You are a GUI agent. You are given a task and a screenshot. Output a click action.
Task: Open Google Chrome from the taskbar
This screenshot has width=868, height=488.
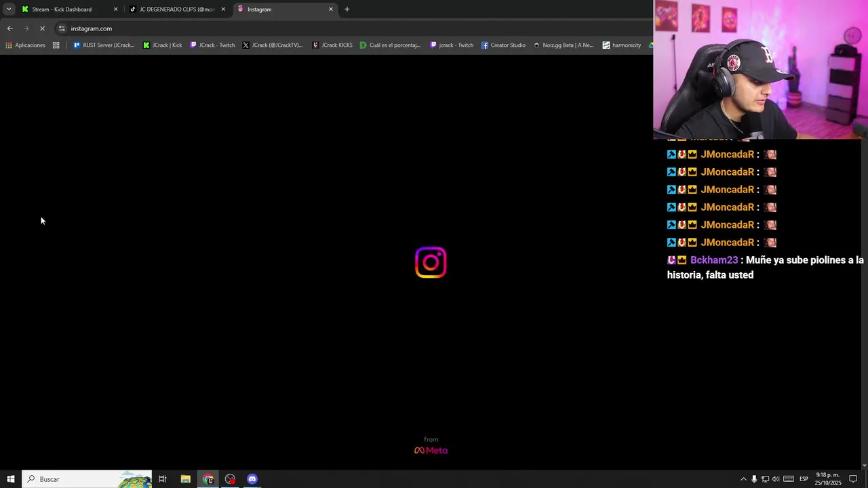click(208, 479)
